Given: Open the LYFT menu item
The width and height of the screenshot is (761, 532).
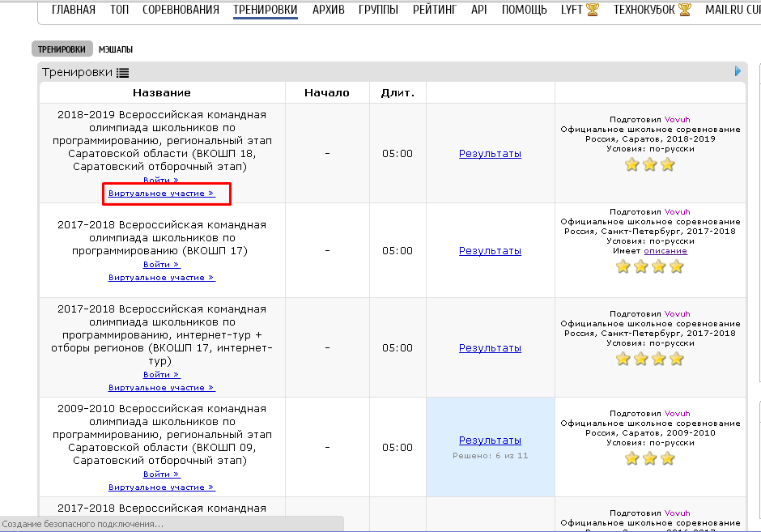Looking at the screenshot, I should 572,9.
